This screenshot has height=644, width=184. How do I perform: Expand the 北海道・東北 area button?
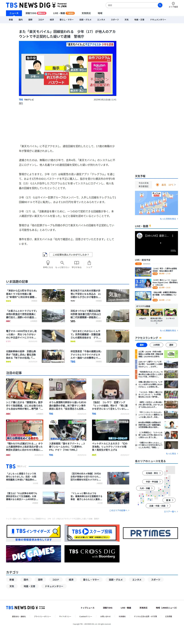pos(153,473)
